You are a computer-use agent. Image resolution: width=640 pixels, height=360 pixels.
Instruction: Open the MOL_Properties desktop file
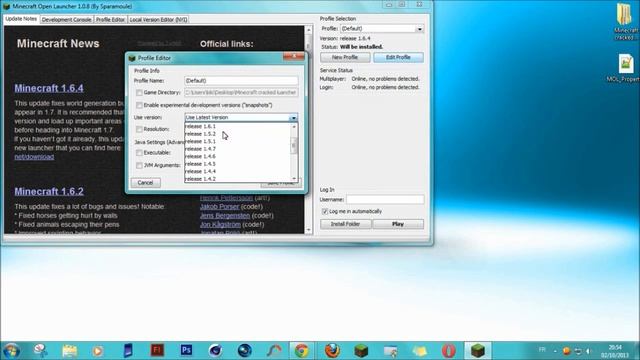coord(624,68)
